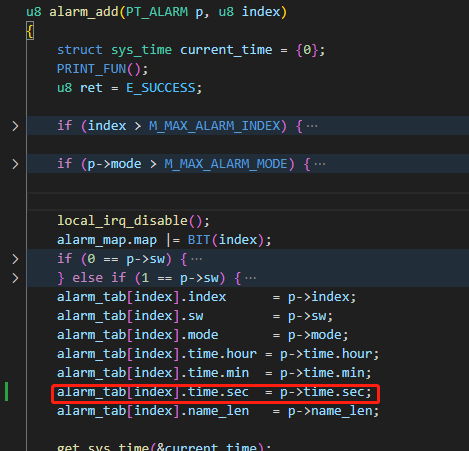Click 'alarm_map.map' in the bit-set line

pyautogui.click(x=107, y=240)
